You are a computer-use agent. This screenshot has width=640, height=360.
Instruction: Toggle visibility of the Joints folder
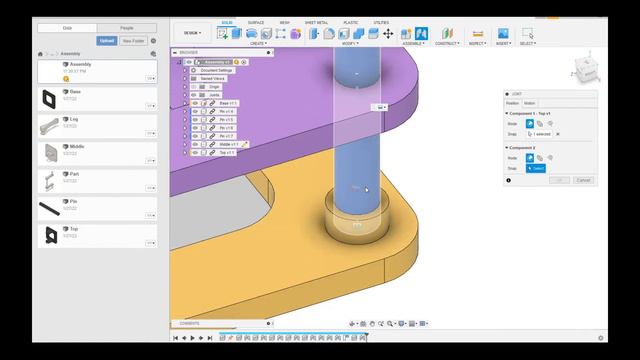(194, 95)
